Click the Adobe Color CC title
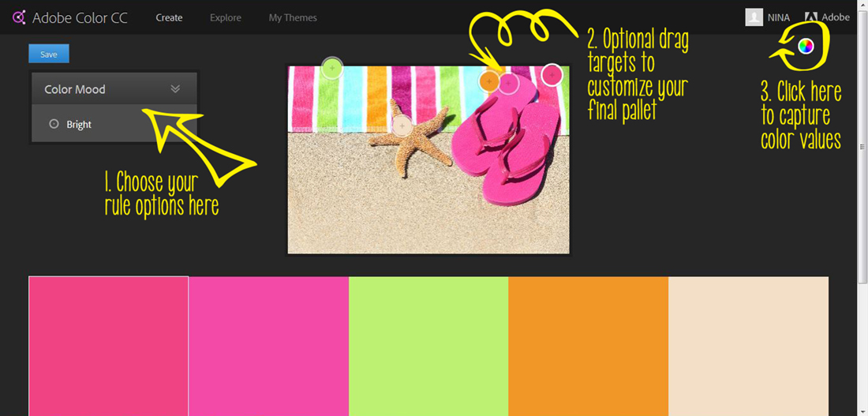 80,17
